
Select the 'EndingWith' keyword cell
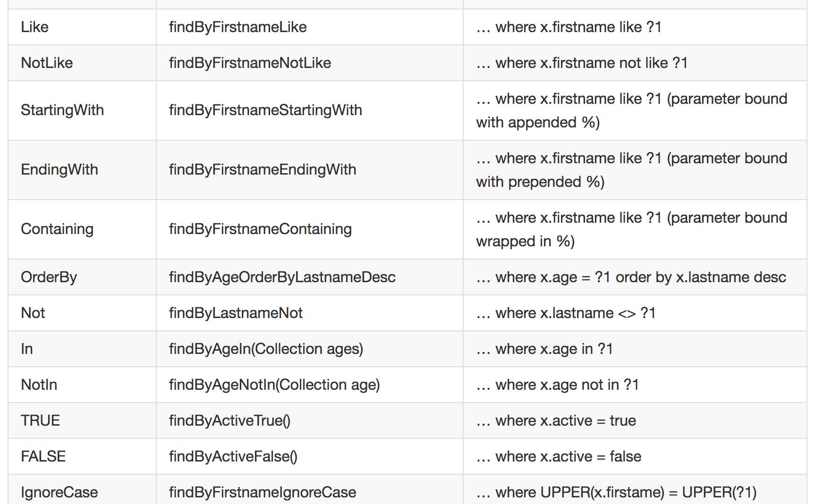59,169
